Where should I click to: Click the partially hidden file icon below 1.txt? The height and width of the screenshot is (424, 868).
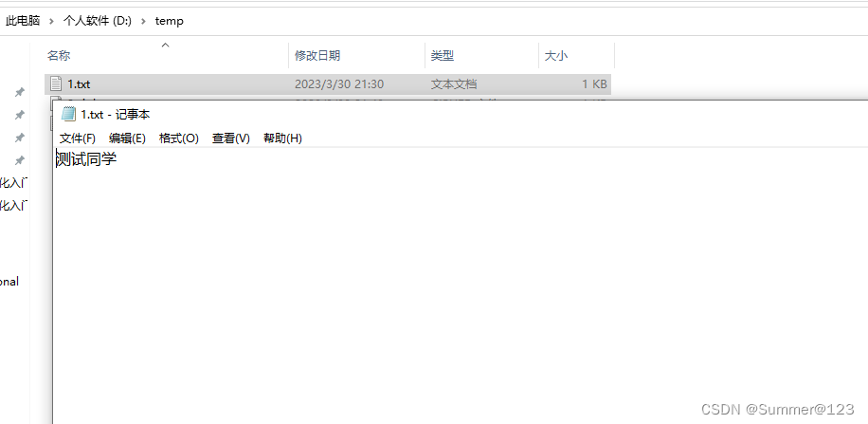point(54,99)
